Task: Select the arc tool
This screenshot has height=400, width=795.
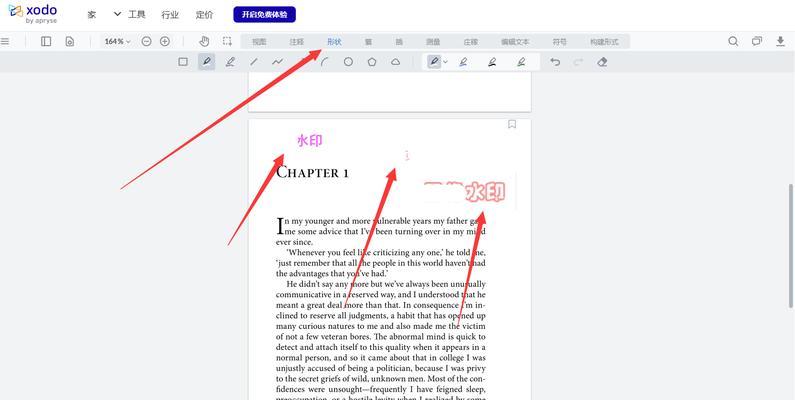Action: point(325,62)
